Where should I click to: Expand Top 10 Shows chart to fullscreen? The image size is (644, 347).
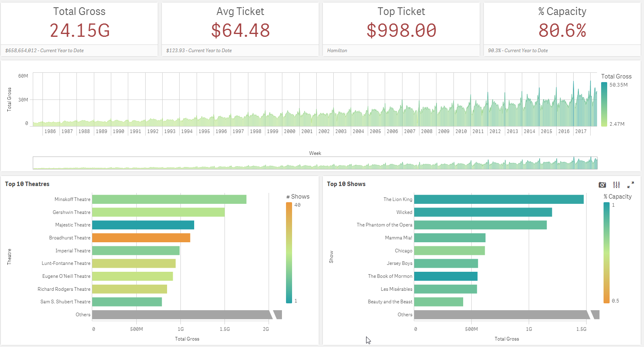pyautogui.click(x=631, y=185)
